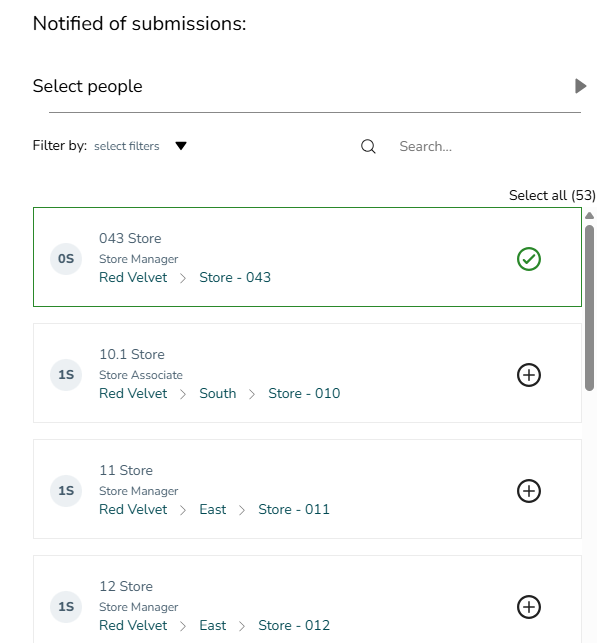Click the scrollbar up arrow
The image size is (598, 643).
pyautogui.click(x=589, y=216)
